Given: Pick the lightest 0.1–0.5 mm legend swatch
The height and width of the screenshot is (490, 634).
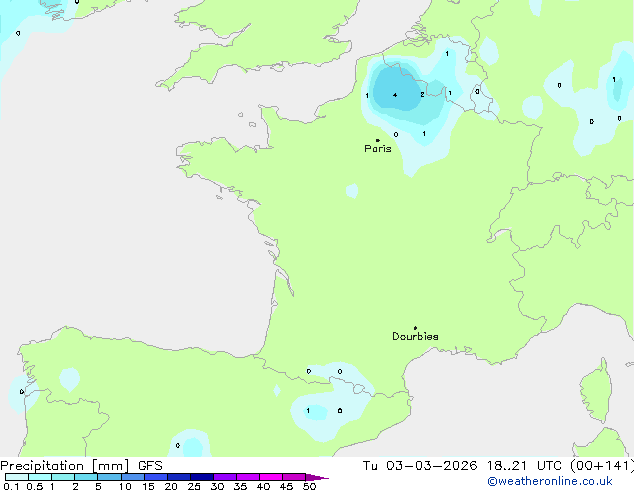Looking at the screenshot, I should tap(17, 477).
